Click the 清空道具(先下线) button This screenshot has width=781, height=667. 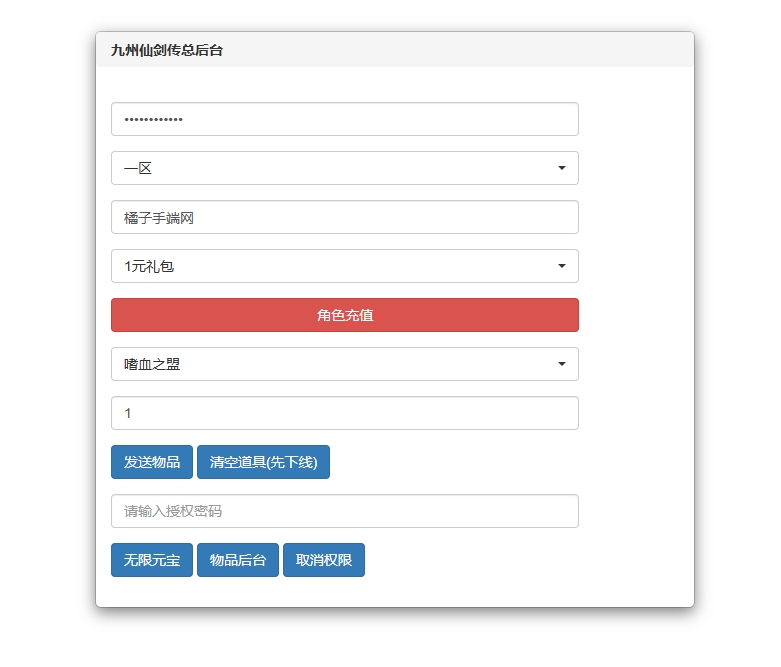(x=263, y=462)
